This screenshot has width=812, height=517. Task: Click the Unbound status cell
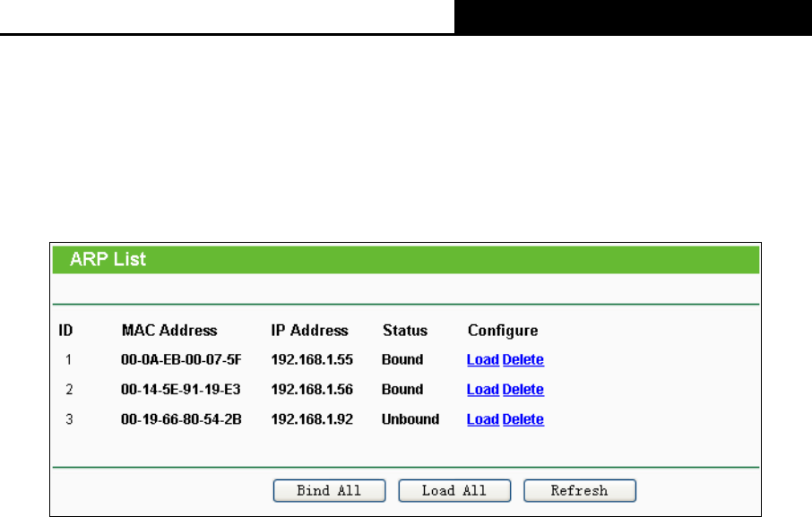point(410,419)
